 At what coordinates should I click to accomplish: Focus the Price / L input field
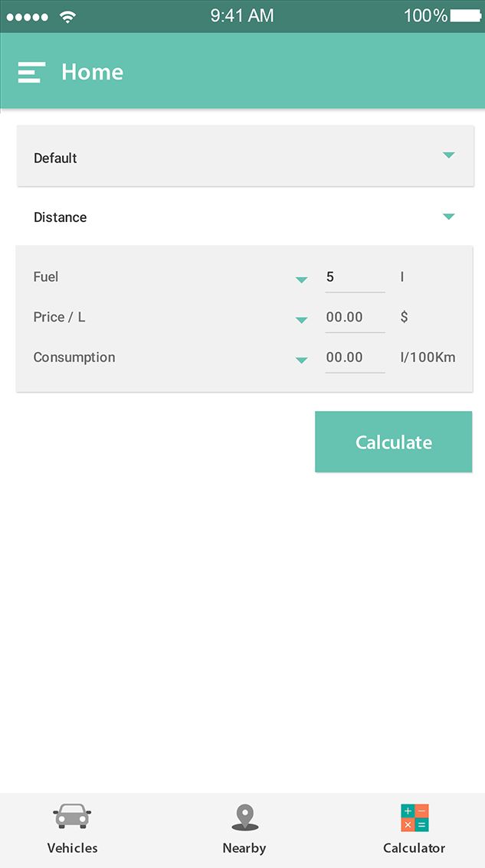click(355, 317)
